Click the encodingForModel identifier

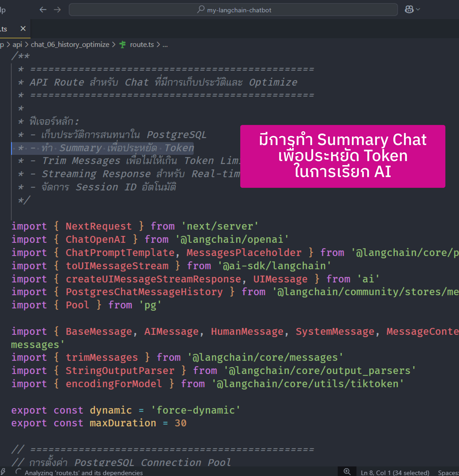(114, 384)
